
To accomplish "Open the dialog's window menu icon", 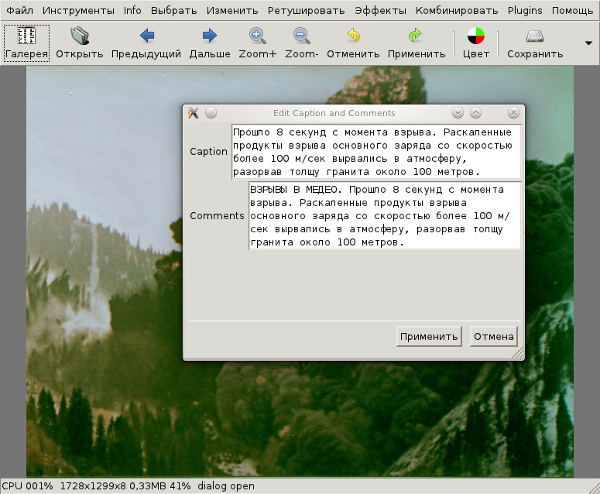I will pyautogui.click(x=193, y=113).
